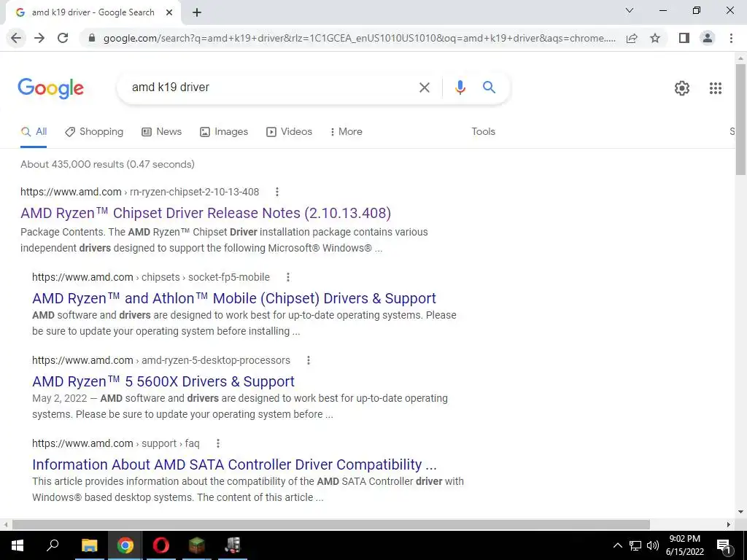Submit the search via the magnifier icon
Image resolution: width=747 pixels, height=560 pixels.
[x=489, y=87]
